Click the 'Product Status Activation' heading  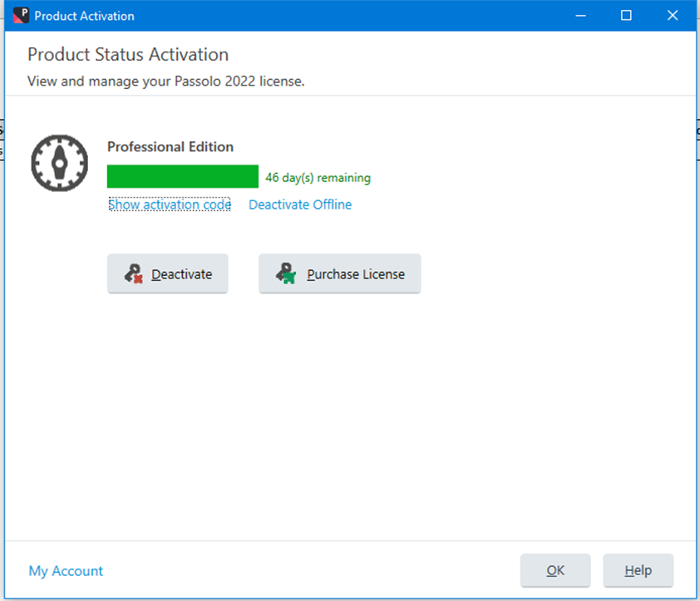(128, 55)
